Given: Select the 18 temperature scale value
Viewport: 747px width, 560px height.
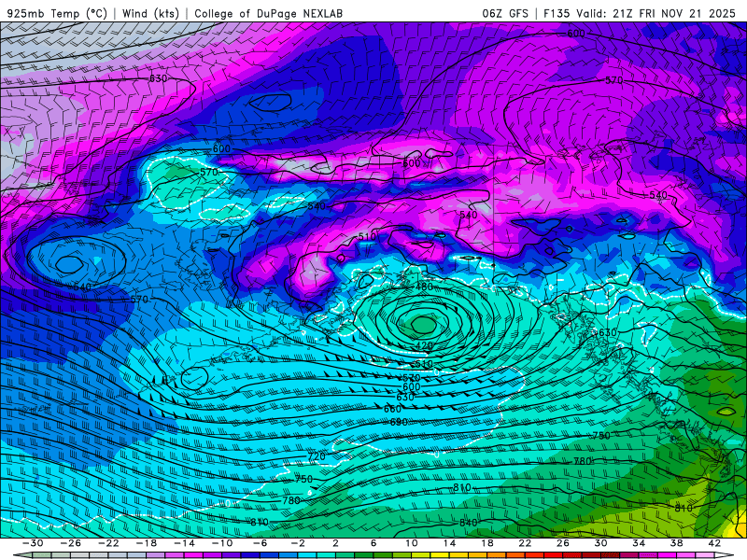Looking at the screenshot, I should point(486,543).
